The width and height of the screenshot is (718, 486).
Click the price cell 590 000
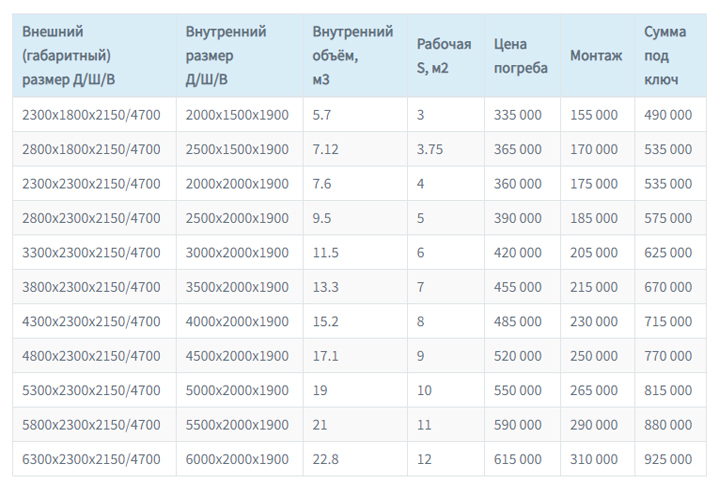click(x=518, y=425)
